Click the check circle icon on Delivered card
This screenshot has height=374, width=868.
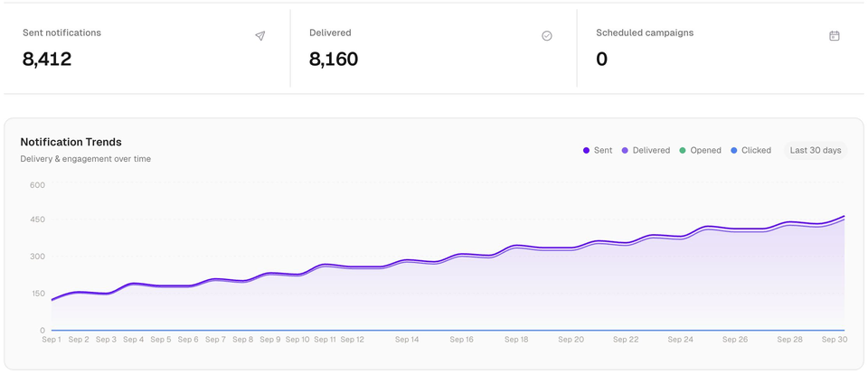click(547, 36)
